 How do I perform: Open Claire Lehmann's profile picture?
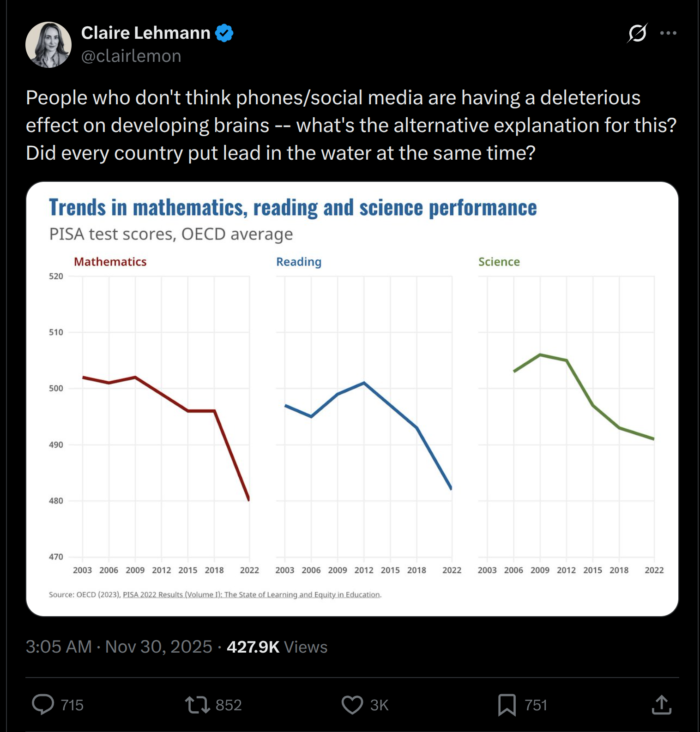point(48,45)
